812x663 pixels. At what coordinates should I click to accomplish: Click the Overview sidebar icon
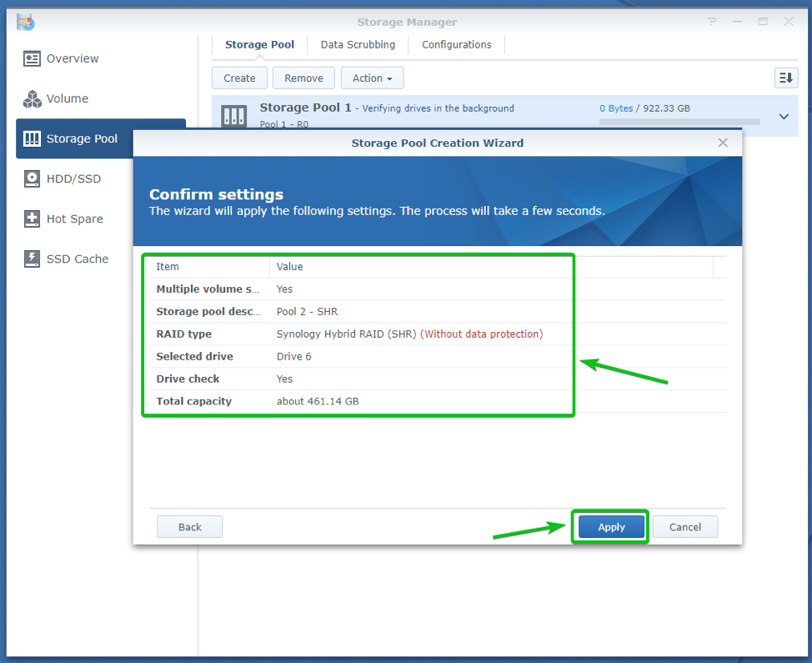click(x=32, y=58)
